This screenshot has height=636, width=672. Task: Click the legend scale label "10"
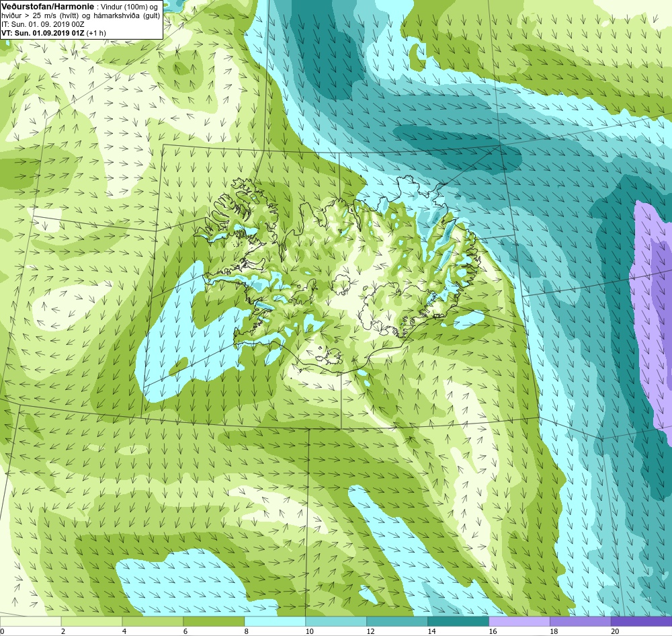point(309,631)
